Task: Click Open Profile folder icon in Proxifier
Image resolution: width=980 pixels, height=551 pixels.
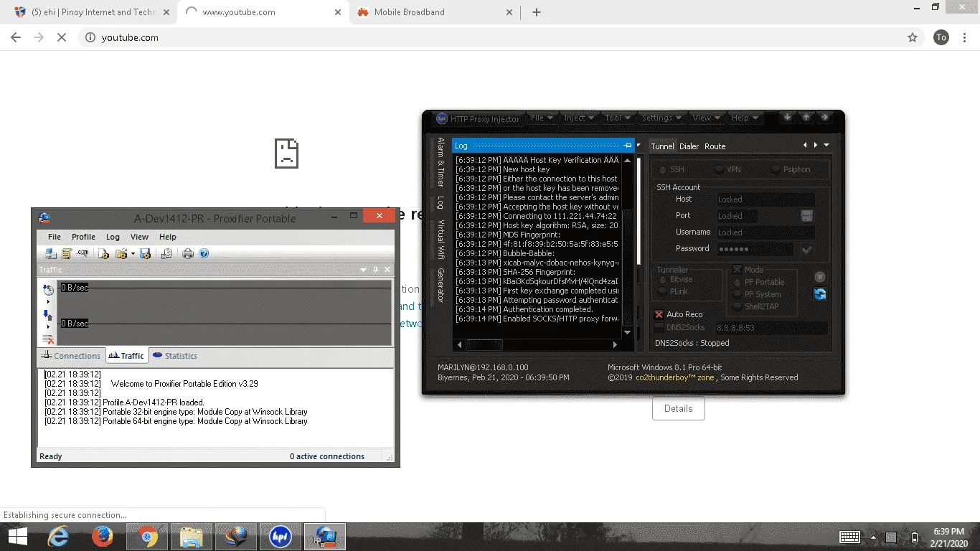Action: tap(121, 253)
